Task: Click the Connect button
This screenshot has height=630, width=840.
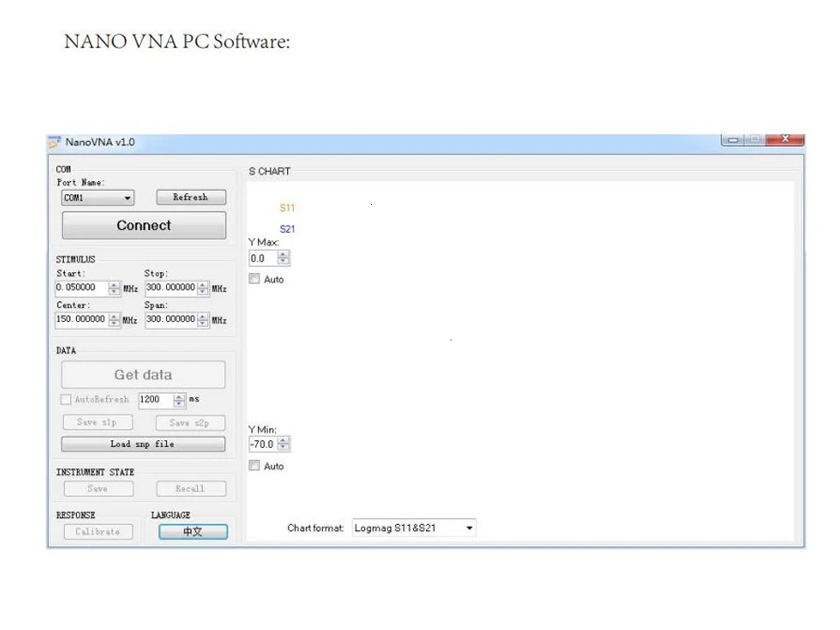Action: [x=143, y=225]
